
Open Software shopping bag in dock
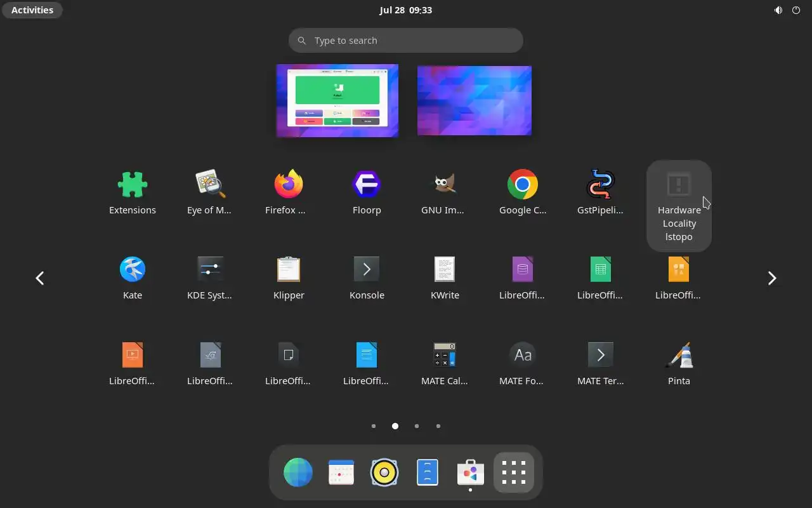pyautogui.click(x=471, y=472)
